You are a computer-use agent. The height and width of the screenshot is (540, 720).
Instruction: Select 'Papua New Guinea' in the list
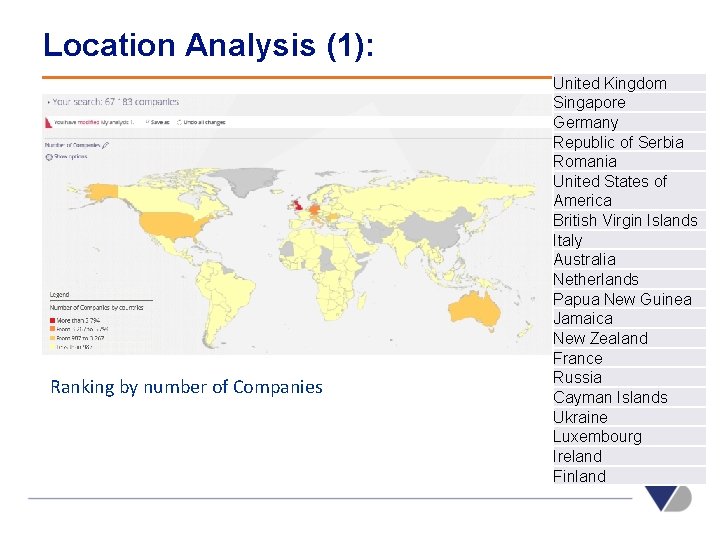coord(629,299)
